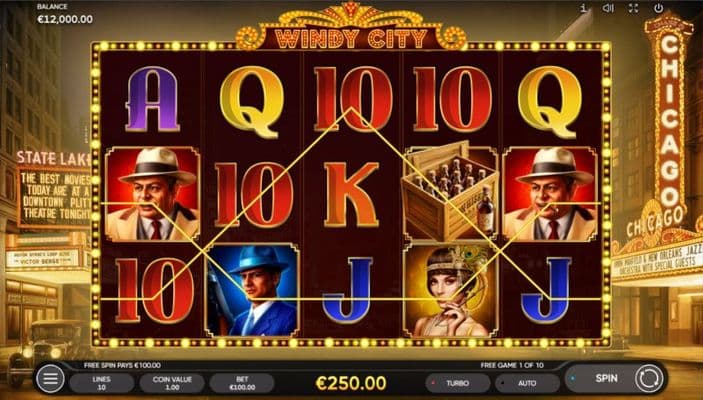The image size is (703, 400).
Task: Click the circular spin arrows icon
Action: [x=649, y=378]
